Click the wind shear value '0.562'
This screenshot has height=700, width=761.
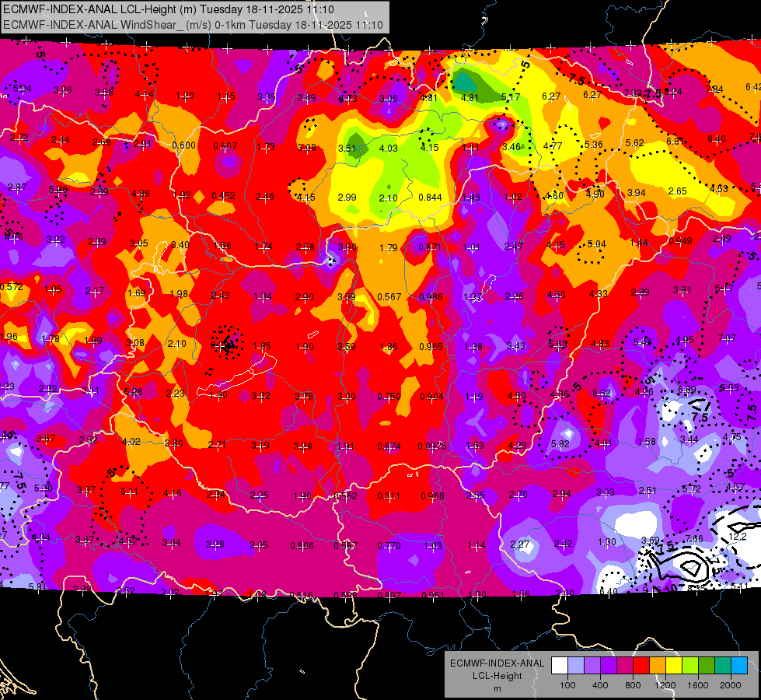[x=346, y=496]
